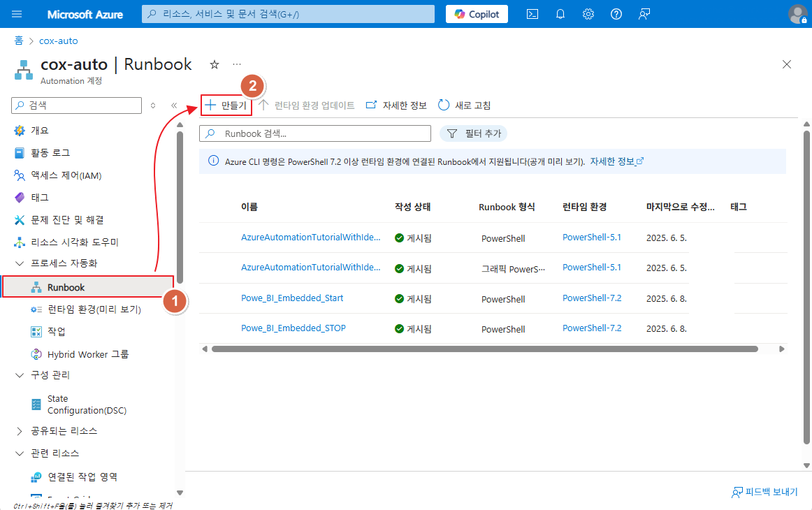Open the PowerShell type AzureAutomationTutorialWithIde runbook
The width and height of the screenshot is (812, 510).
coord(311,237)
